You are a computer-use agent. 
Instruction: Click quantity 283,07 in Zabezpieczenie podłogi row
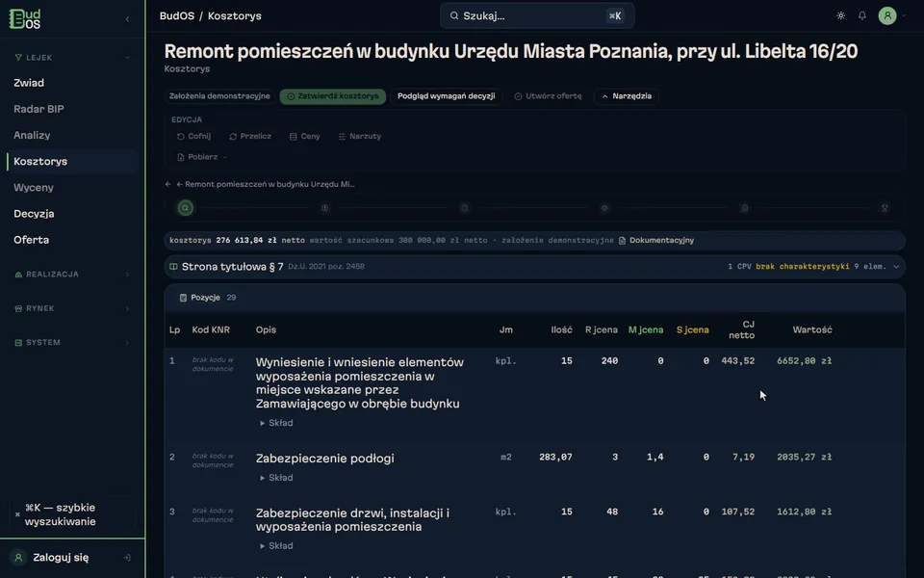coord(555,457)
